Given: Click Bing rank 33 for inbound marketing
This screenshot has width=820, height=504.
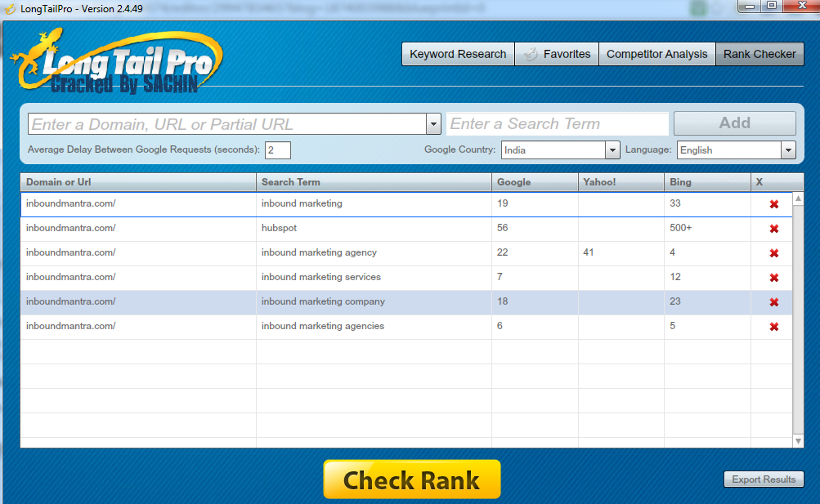Looking at the screenshot, I should coord(675,203).
